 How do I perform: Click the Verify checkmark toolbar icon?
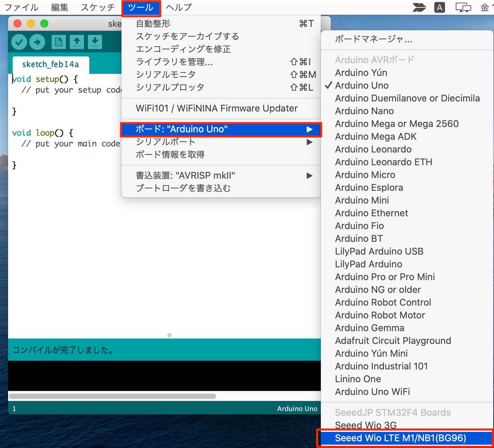coord(19,42)
